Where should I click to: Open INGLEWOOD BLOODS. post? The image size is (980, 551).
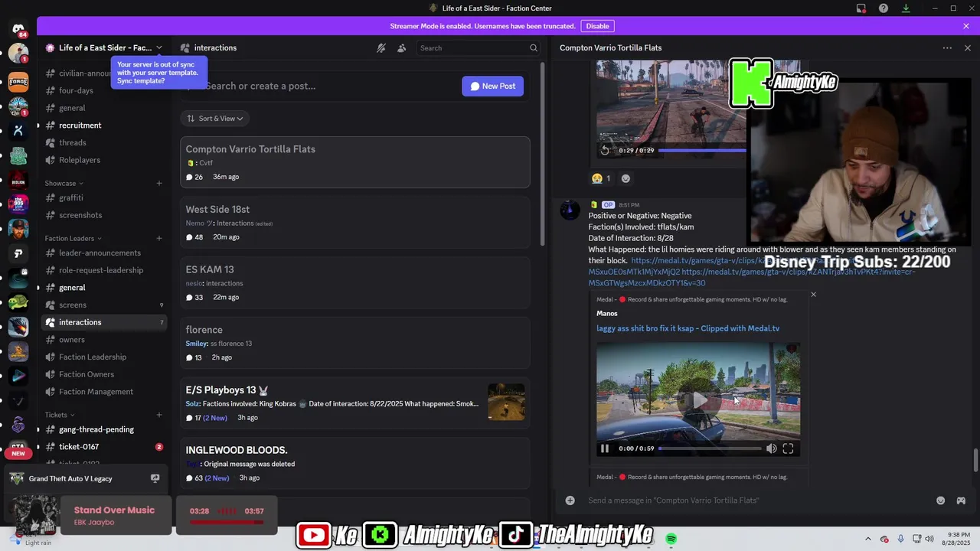355,463
